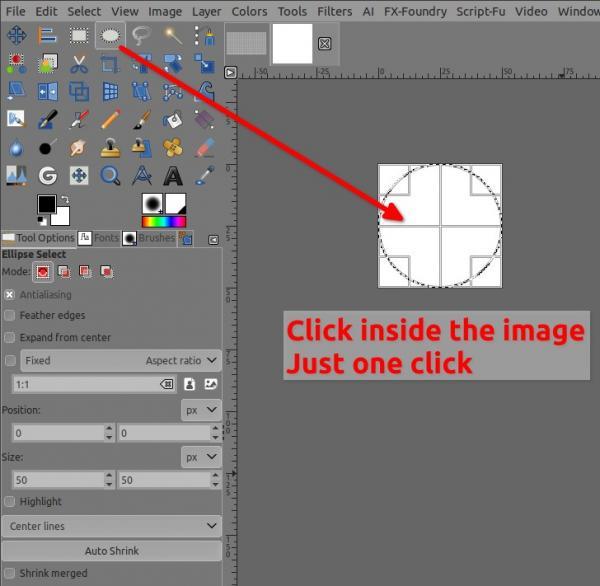
Task: Open the Fixed Aspect ratio dropdown
Action: (x=121, y=361)
